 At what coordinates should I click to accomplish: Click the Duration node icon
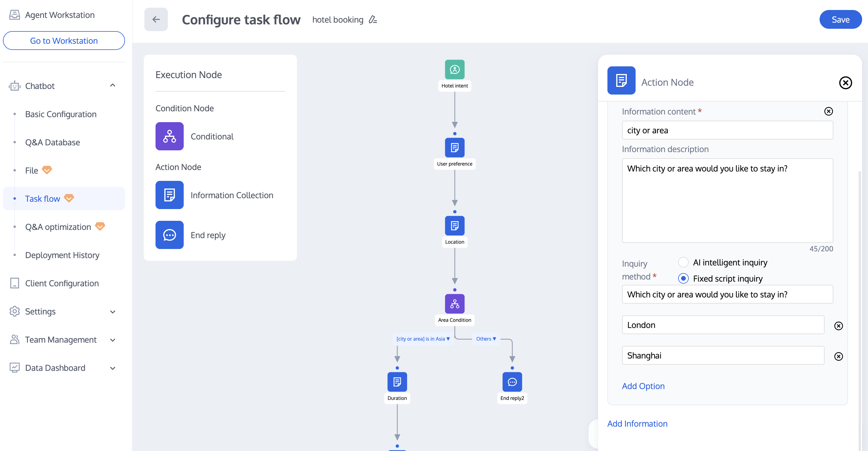coord(397,382)
